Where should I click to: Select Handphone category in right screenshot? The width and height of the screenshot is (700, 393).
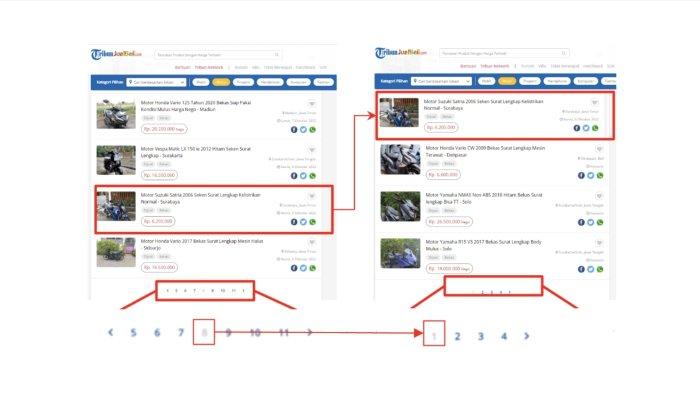pyautogui.click(x=557, y=81)
